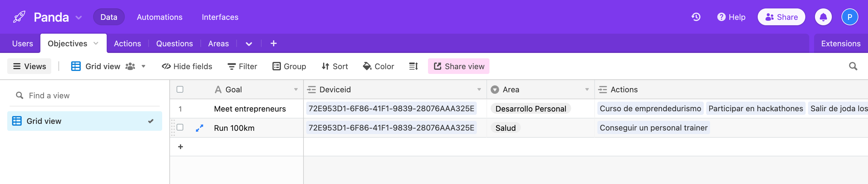Focus the Find a view search field
Screen dimensions: 868x184
85,96
